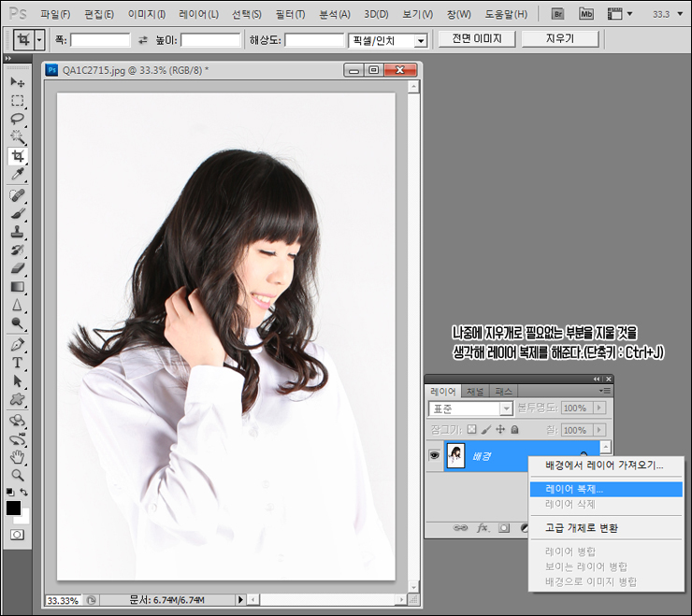Launch Bridge with the Br icon
Viewport: 692px width, 616px height.
558,14
